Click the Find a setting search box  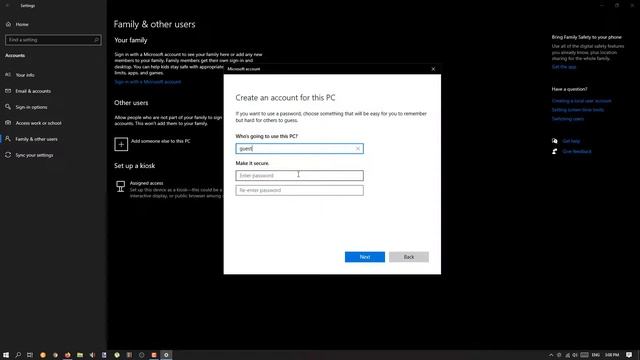(x=53, y=40)
